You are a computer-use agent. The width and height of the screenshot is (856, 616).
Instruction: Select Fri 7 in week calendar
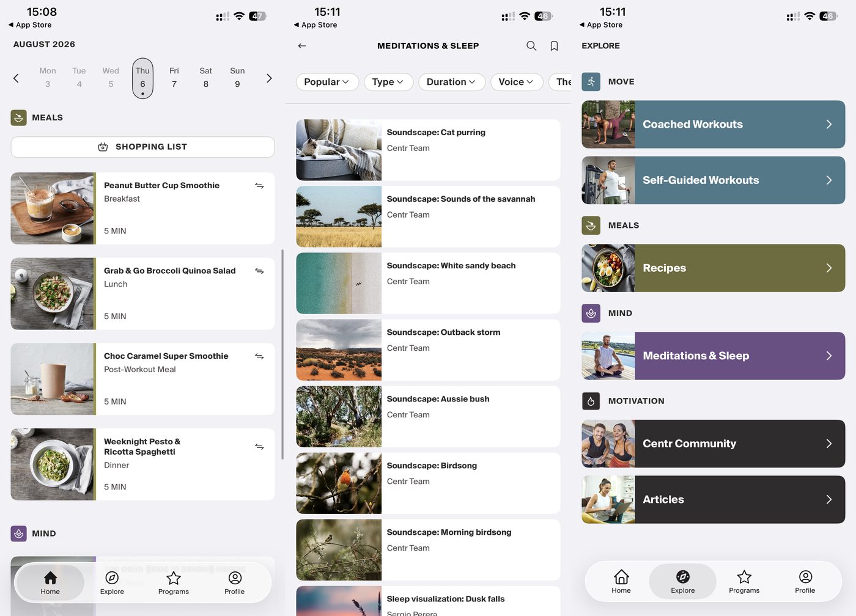click(174, 78)
